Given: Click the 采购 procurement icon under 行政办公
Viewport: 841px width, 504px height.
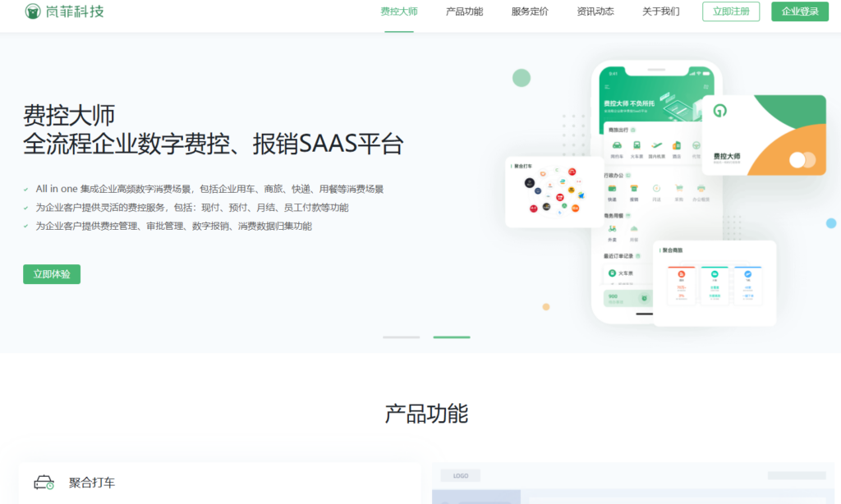Looking at the screenshot, I should click(679, 187).
